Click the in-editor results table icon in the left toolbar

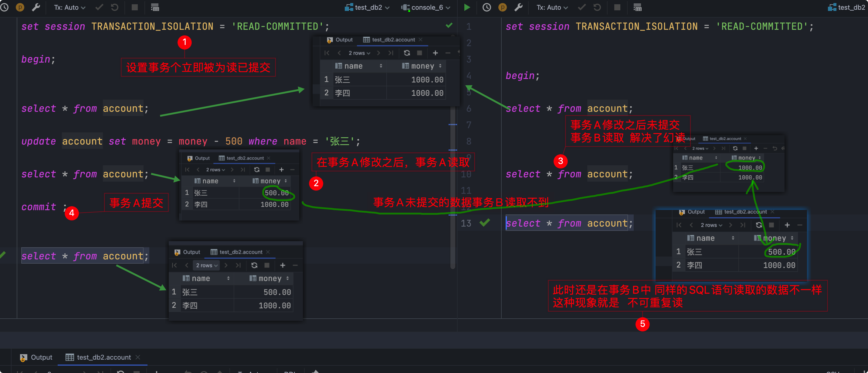click(x=155, y=7)
